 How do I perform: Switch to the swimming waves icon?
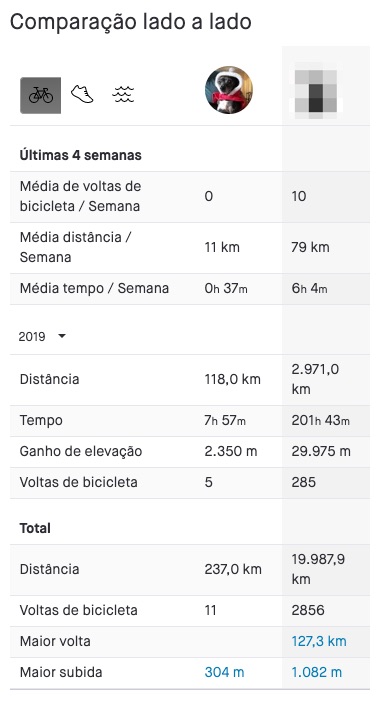[123, 95]
